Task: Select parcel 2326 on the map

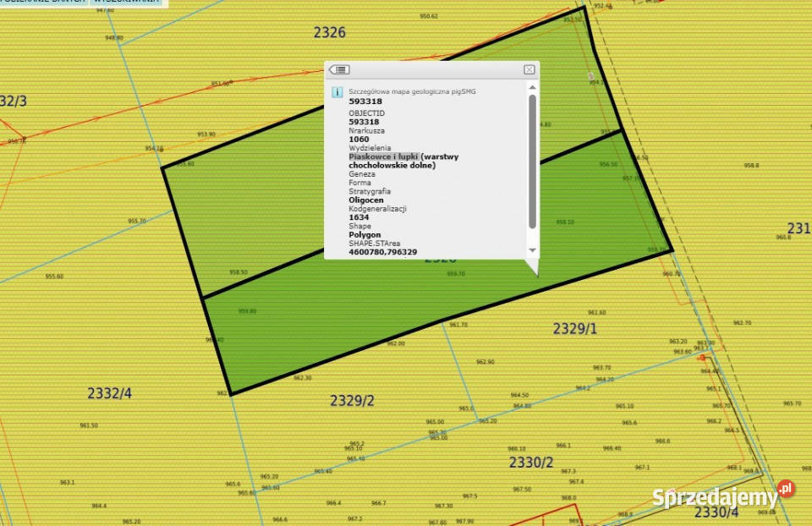Action: [x=329, y=33]
